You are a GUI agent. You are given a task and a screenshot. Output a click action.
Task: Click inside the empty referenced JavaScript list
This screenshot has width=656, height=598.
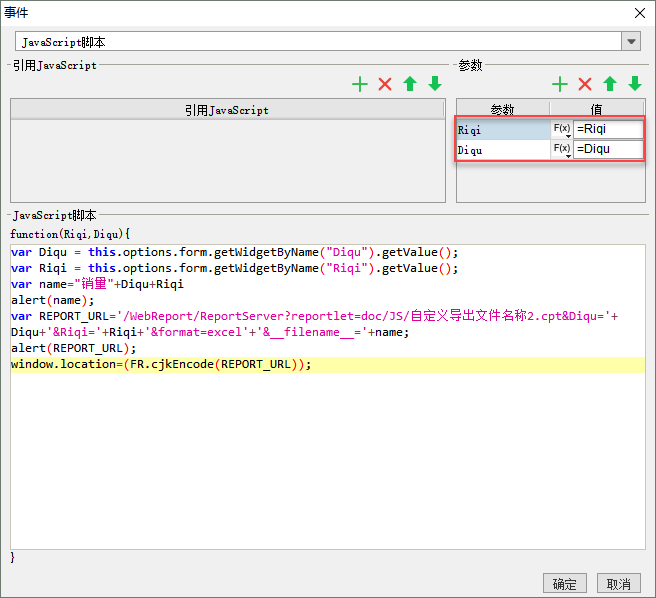228,161
